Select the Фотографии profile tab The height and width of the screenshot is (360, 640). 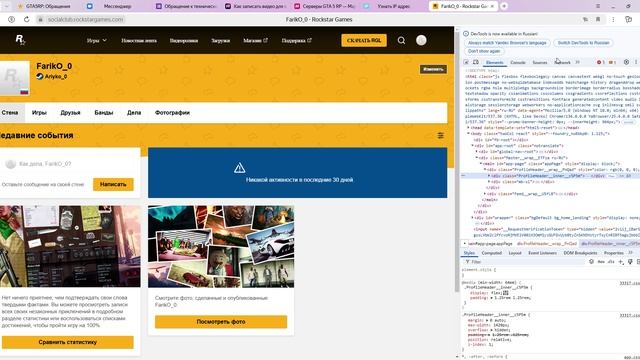point(172,113)
